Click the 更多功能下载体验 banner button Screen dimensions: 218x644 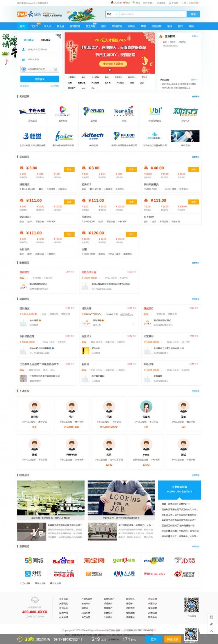113,64
